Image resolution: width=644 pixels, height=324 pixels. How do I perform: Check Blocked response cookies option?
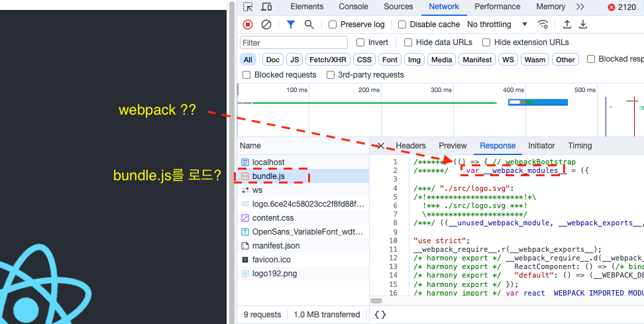coord(591,59)
